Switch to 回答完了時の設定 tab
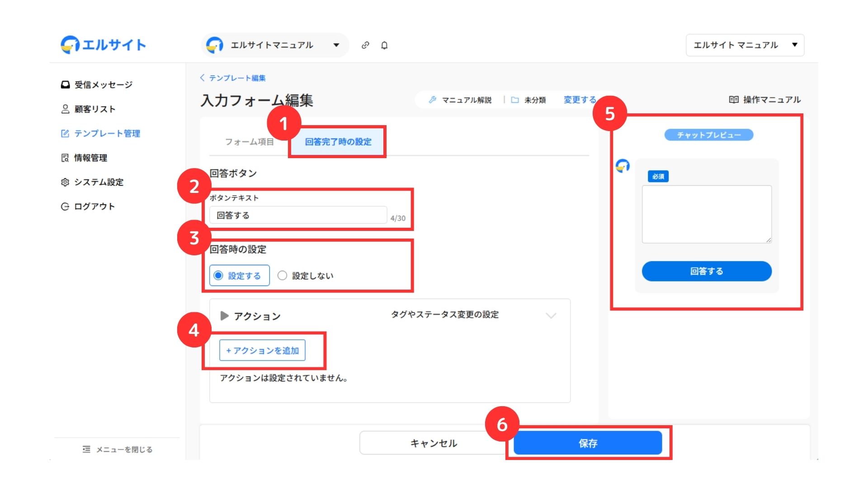The height and width of the screenshot is (488, 868). (x=338, y=142)
